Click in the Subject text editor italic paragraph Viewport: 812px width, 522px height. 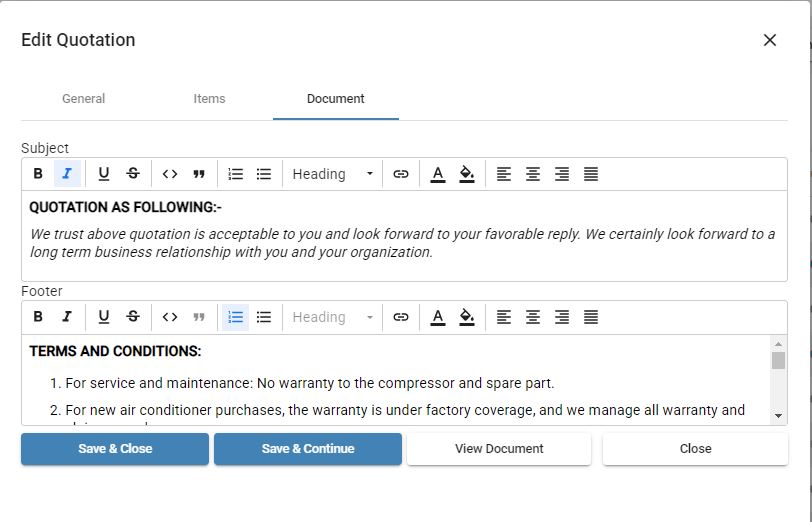click(x=402, y=243)
